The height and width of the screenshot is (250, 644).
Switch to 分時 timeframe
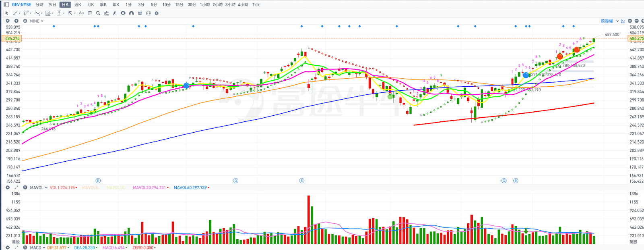pos(39,5)
